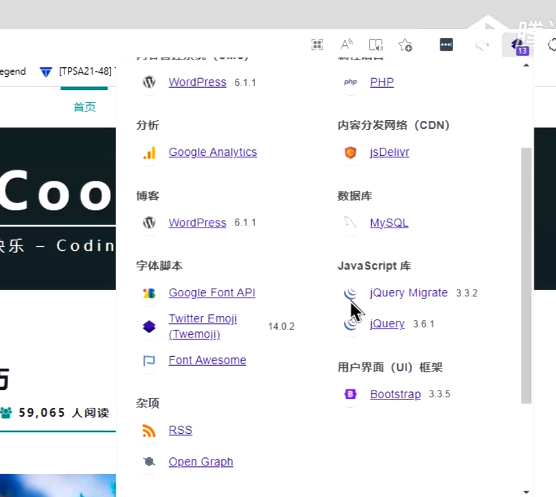Image resolution: width=556 pixels, height=497 pixels.
Task: Click the Open Graph hexagon icon
Action: (149, 462)
